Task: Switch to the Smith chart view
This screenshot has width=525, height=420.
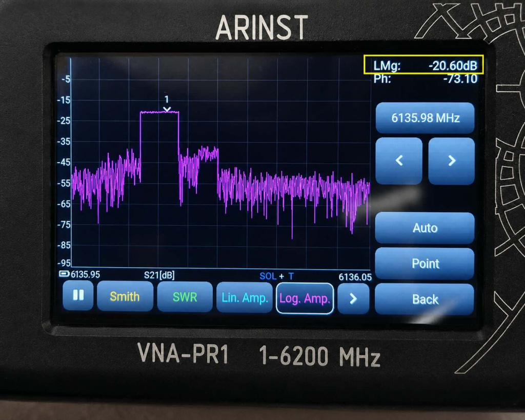Action: (x=125, y=296)
